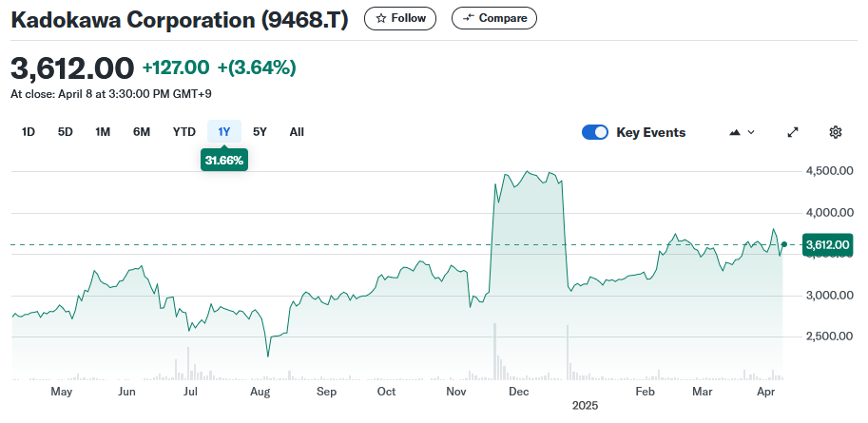Viewport: 868px width, 423px height.
Task: Select the 5D time range
Action: [65, 132]
